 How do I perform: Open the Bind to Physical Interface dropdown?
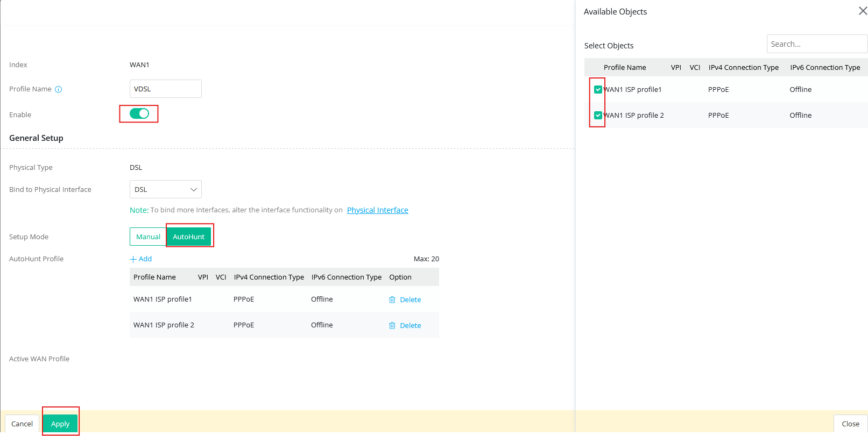[166, 190]
